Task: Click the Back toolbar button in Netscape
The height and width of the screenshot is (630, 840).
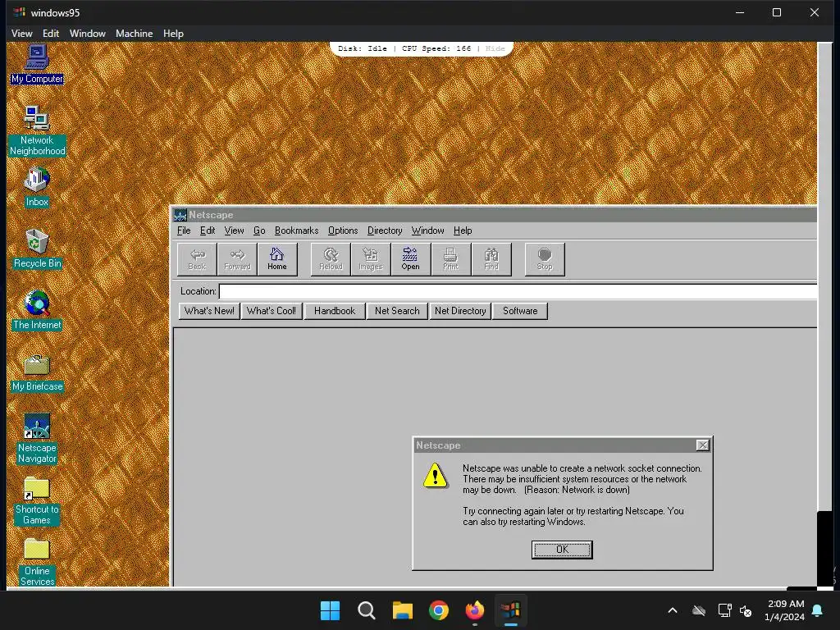Action: tap(197, 259)
